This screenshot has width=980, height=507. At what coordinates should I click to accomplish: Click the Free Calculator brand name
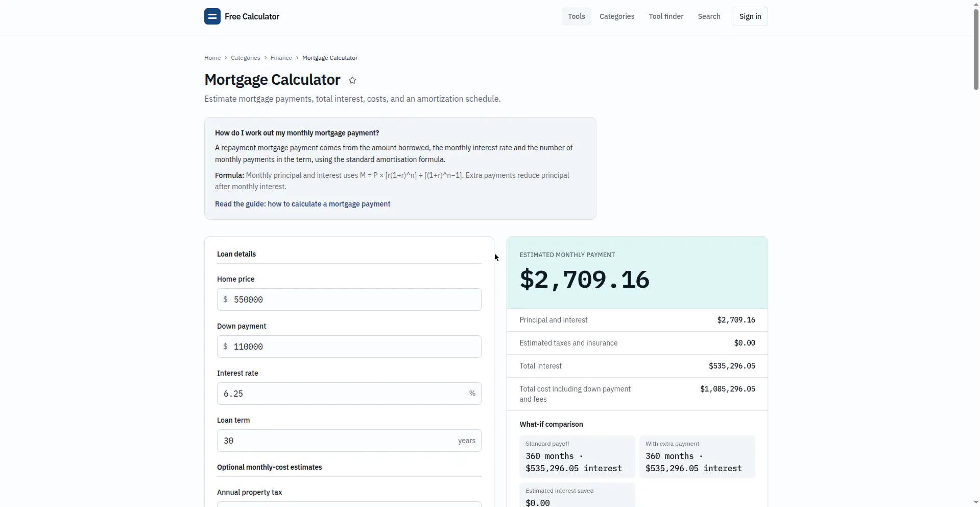pyautogui.click(x=252, y=16)
